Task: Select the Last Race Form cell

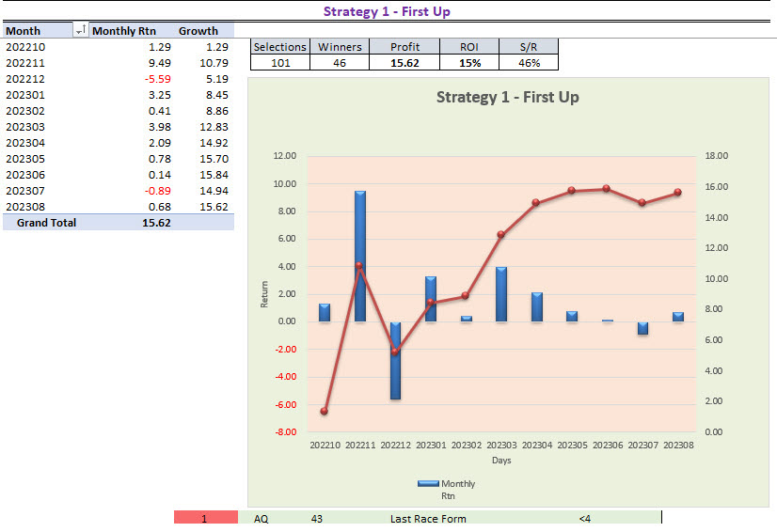Action: click(x=428, y=518)
